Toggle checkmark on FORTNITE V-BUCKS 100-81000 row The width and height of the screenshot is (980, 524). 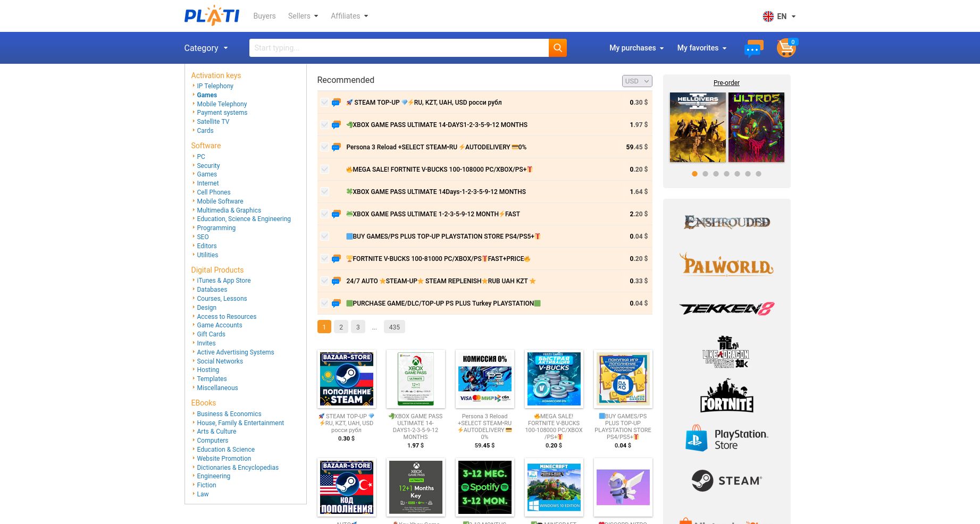click(x=324, y=259)
